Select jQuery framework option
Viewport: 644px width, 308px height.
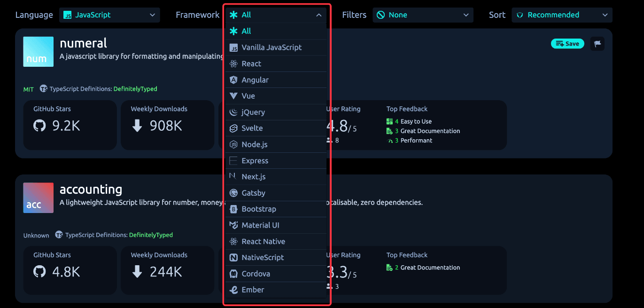point(276,112)
